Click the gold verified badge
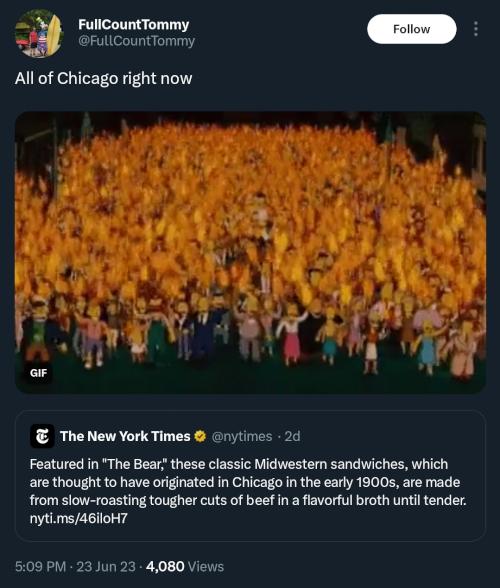This screenshot has width=500, height=588. tap(200, 436)
